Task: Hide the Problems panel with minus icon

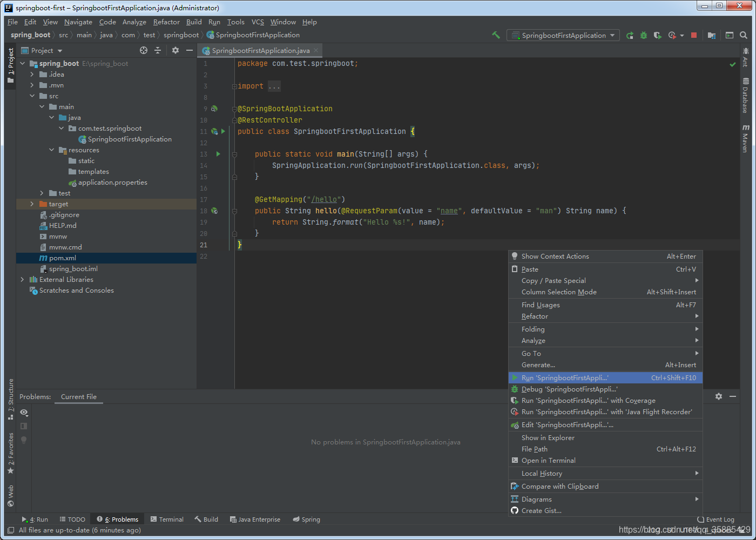Action: 733,396
